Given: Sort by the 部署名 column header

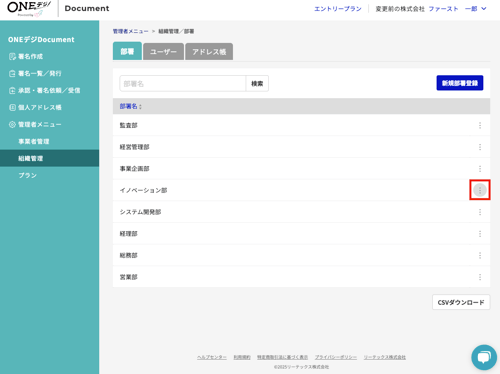Looking at the screenshot, I should click(x=131, y=106).
